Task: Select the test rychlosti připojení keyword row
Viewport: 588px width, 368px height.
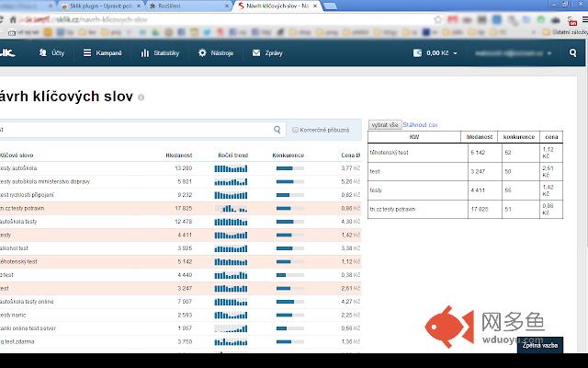Action: coord(180,195)
